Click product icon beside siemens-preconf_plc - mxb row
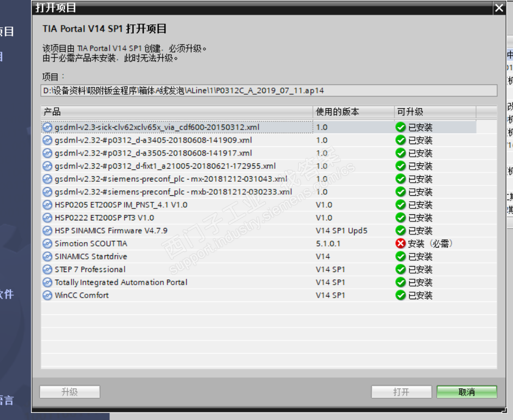 pyautogui.click(x=47, y=192)
